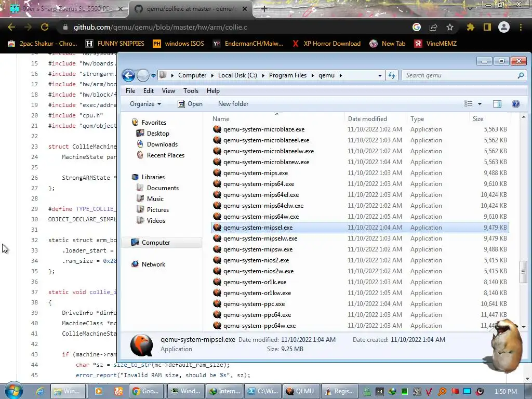The height and width of the screenshot is (399, 532).
Task: Click Explorer's forward navigation arrow
Action: 143,75
